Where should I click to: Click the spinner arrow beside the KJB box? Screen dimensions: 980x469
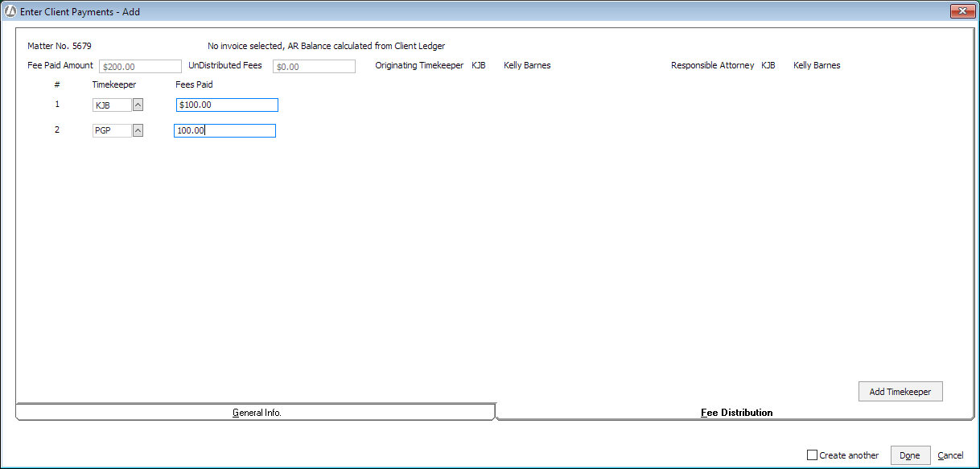tap(136, 104)
